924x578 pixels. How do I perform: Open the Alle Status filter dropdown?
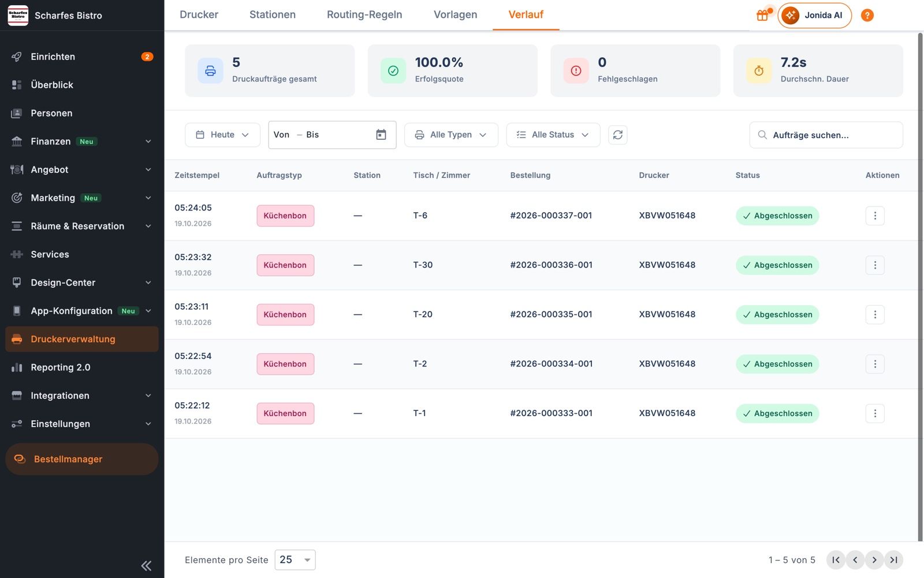[553, 135]
